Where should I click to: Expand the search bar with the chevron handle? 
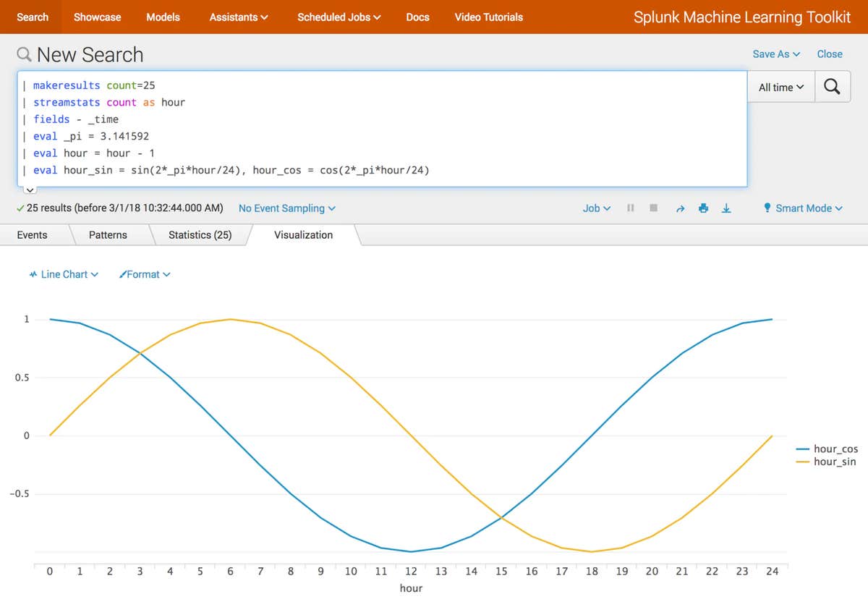click(30, 190)
